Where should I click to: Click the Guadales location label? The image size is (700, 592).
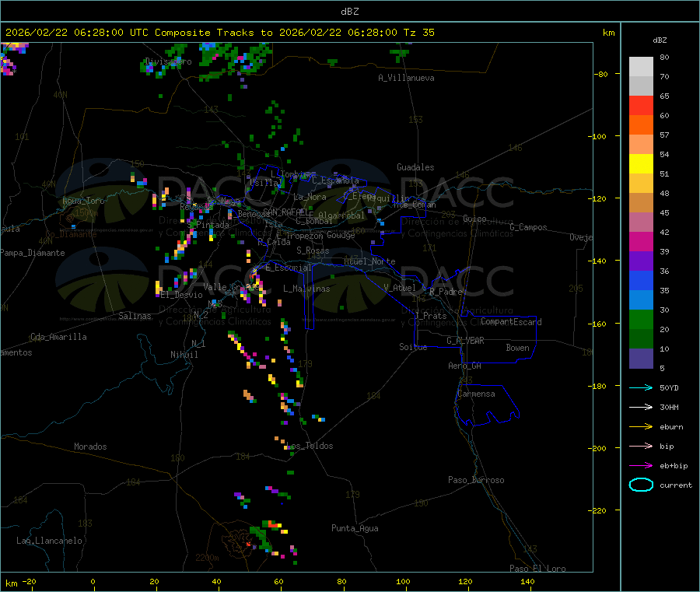point(415,167)
